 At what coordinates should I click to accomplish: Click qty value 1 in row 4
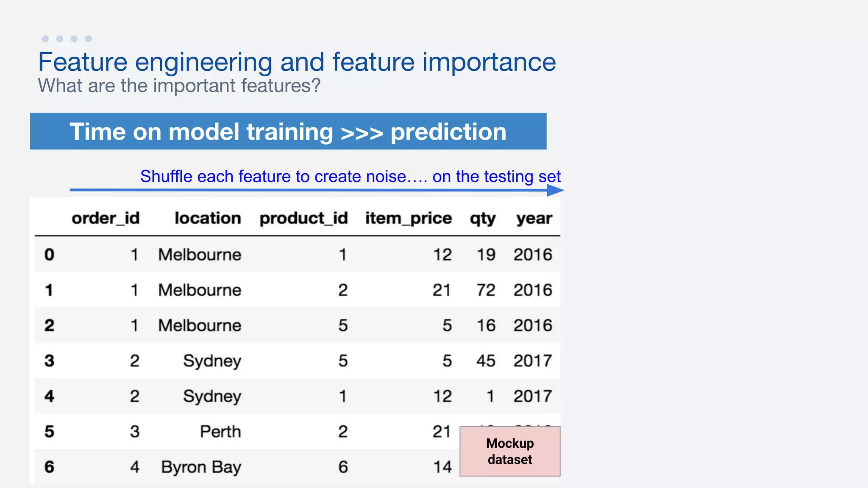pos(490,396)
